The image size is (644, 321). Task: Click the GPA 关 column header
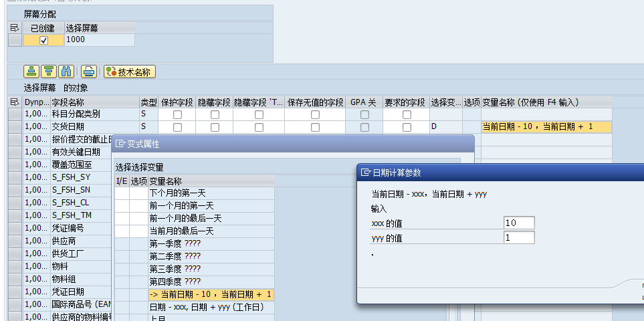(364, 102)
